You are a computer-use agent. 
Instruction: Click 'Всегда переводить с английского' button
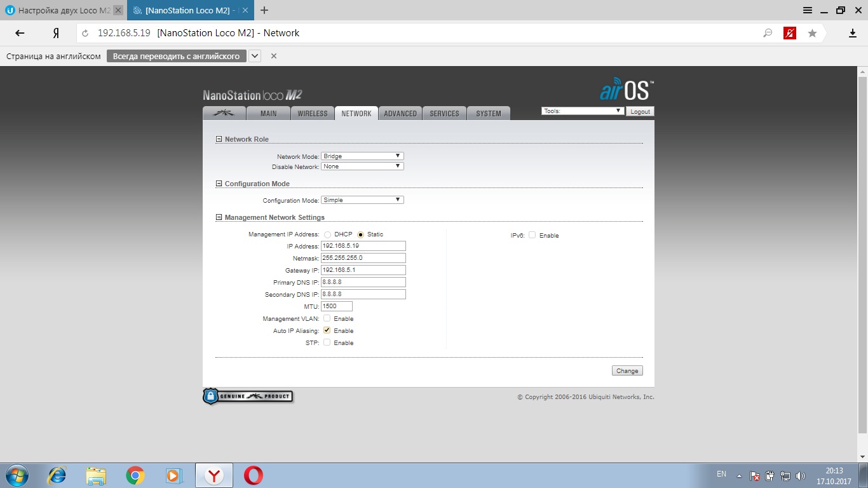coord(176,56)
